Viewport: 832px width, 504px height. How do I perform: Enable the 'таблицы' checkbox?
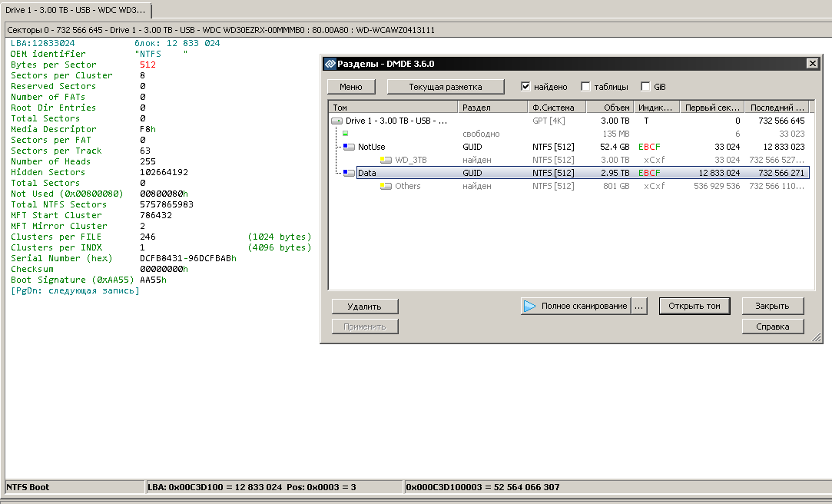(x=585, y=87)
